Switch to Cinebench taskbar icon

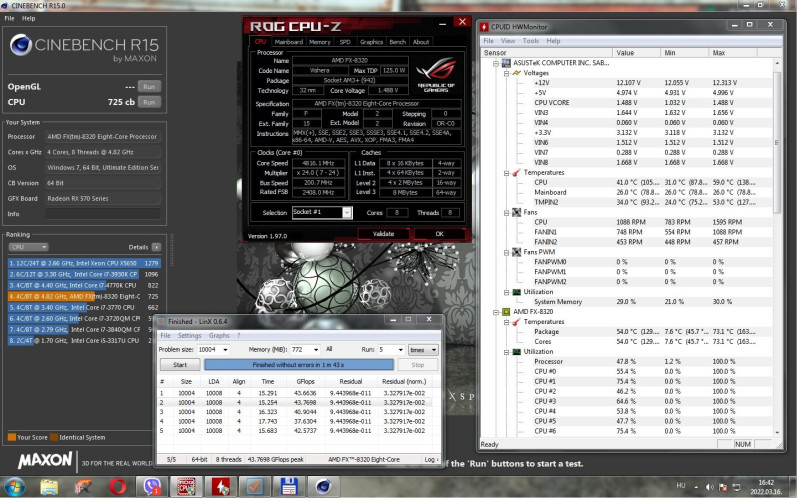pos(323,487)
